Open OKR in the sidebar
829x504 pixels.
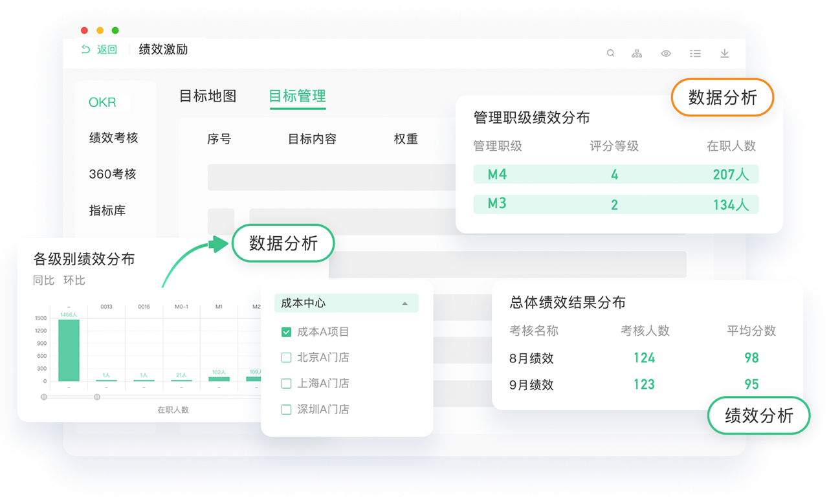click(x=103, y=102)
